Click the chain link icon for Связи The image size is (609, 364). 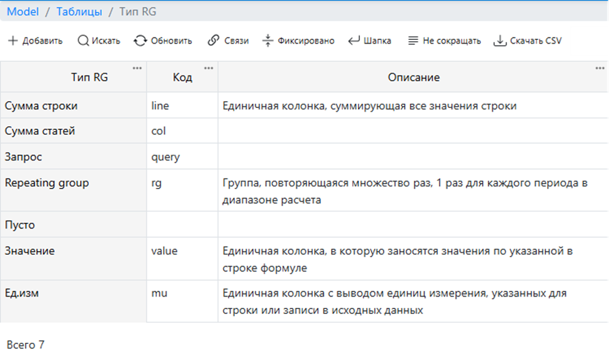(214, 41)
